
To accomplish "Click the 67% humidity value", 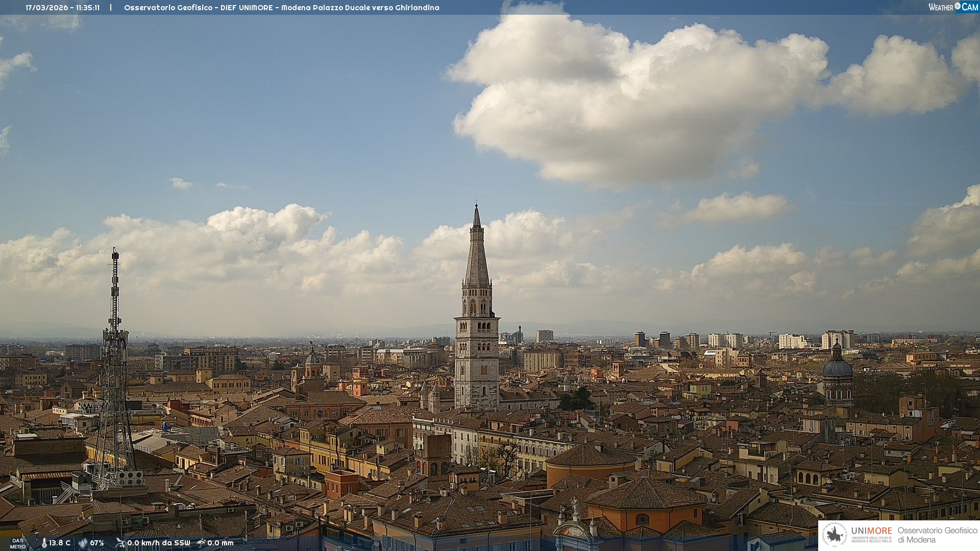I will pos(97,543).
